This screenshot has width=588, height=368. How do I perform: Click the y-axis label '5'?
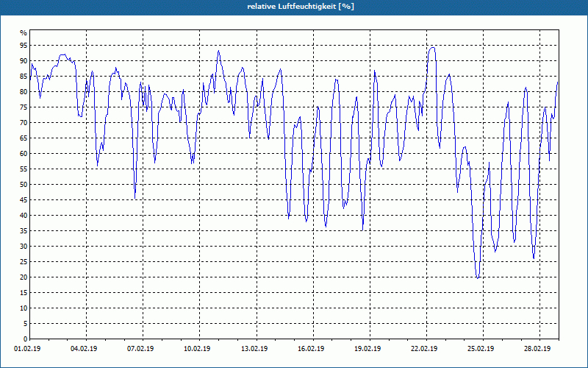(x=25, y=324)
